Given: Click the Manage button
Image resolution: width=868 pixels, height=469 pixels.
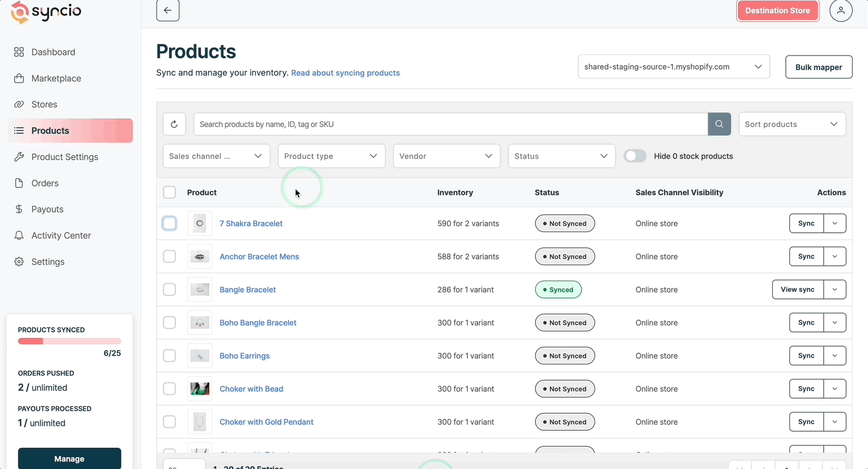Looking at the screenshot, I should click(x=69, y=458).
